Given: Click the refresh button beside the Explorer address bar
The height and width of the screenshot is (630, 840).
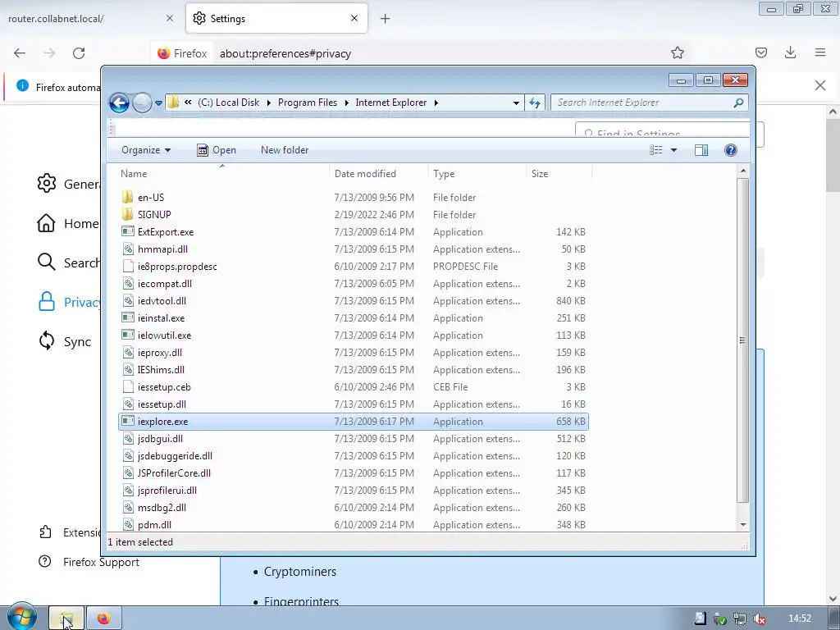Looking at the screenshot, I should pos(535,103).
